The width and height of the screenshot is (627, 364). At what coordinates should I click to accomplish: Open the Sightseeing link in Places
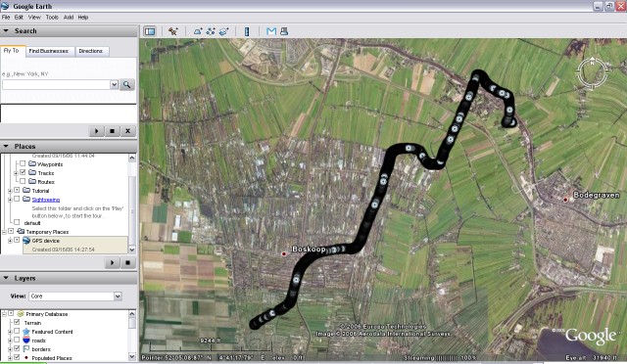pos(46,200)
